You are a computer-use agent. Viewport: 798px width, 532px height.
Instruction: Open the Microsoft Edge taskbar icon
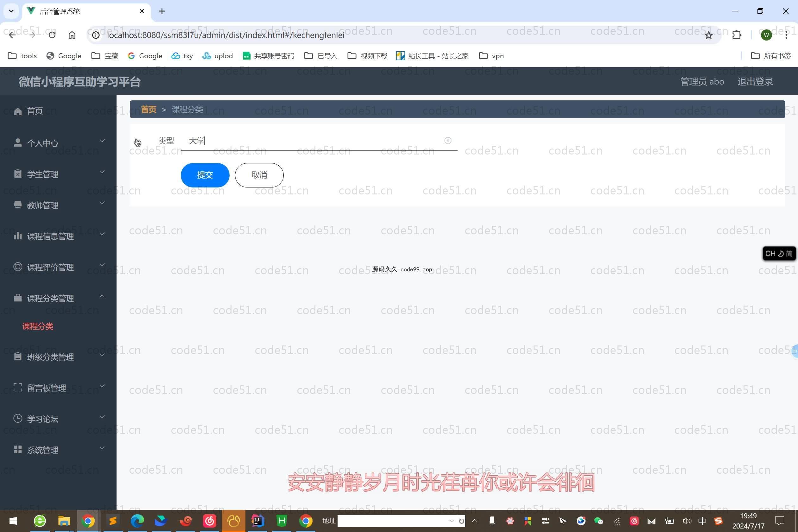(x=137, y=521)
